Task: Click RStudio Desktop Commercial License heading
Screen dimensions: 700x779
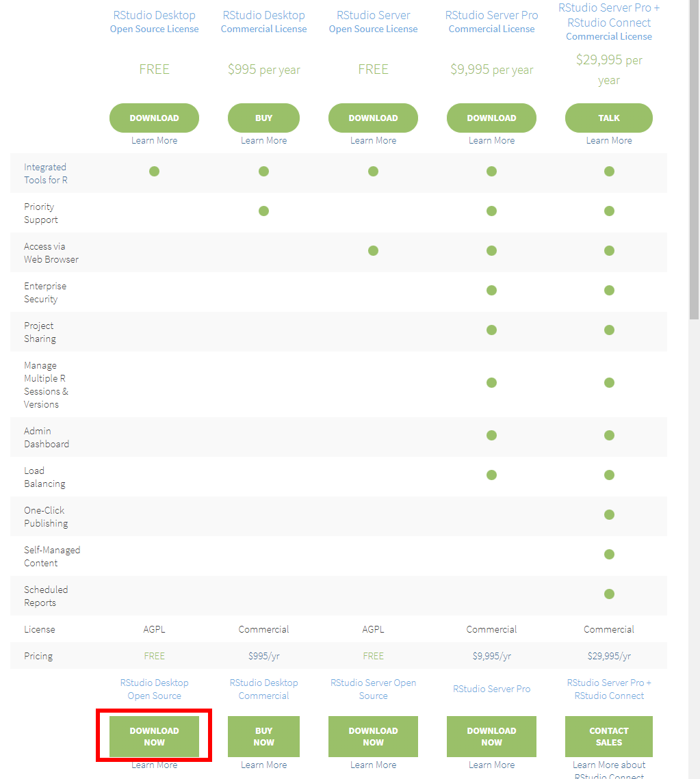Action: tap(263, 22)
